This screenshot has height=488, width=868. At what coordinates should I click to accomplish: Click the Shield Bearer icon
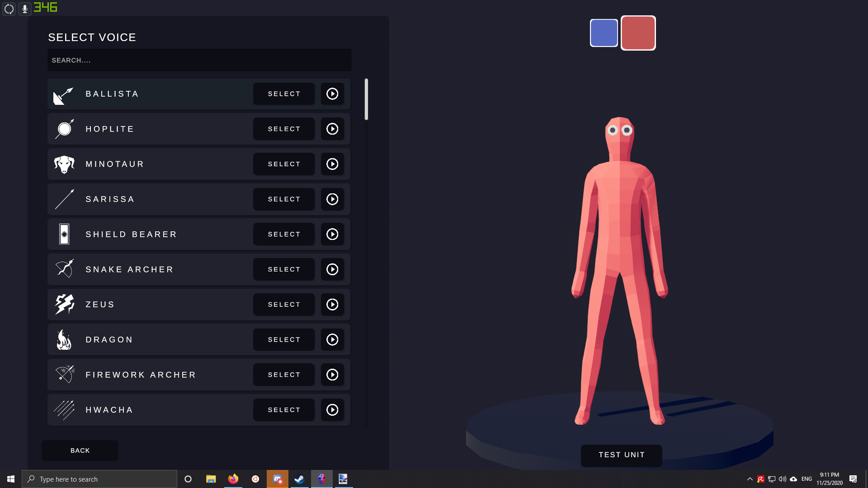click(x=64, y=235)
